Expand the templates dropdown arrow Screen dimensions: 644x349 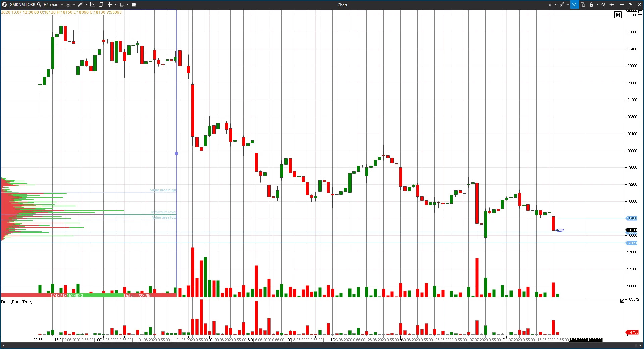(x=74, y=5)
